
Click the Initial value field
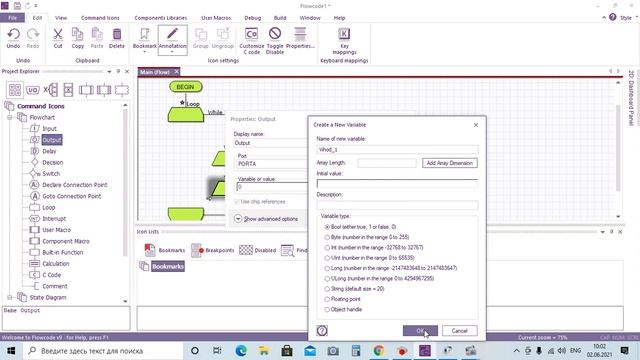(x=397, y=183)
